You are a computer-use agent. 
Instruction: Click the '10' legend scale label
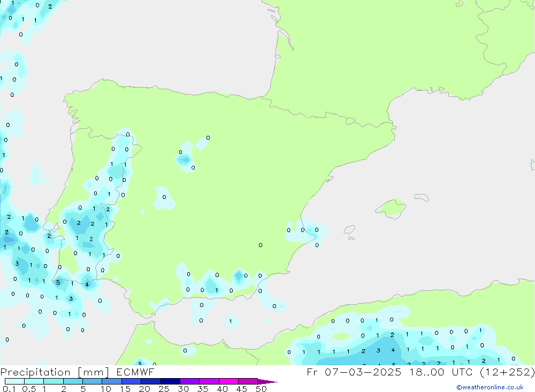click(x=106, y=389)
